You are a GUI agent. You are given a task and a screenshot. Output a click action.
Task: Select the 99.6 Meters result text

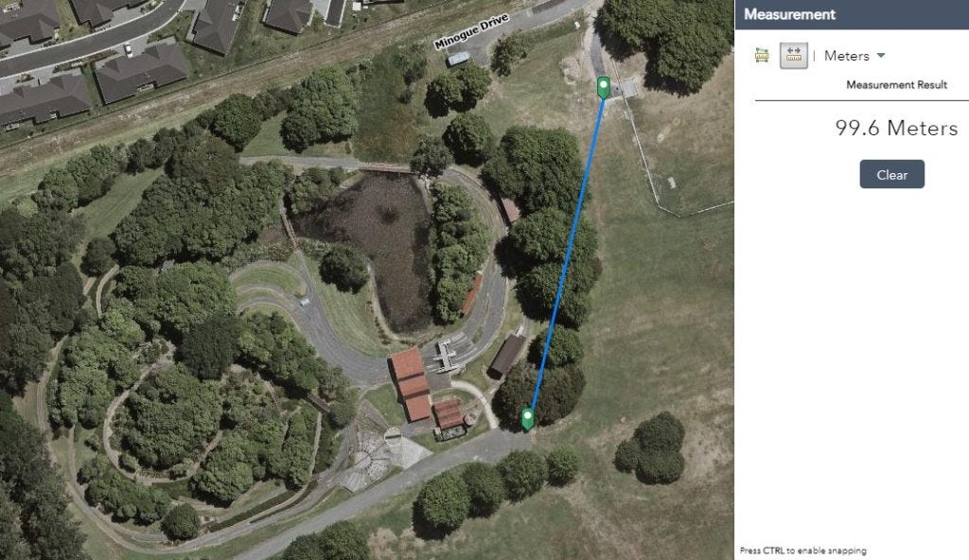(x=896, y=128)
